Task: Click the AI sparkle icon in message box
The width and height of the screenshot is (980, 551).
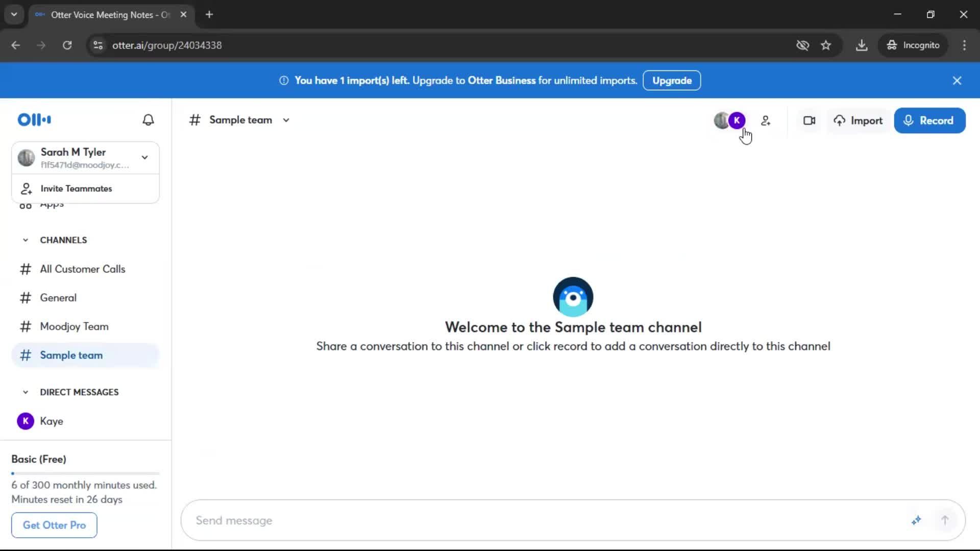Action: point(916,520)
